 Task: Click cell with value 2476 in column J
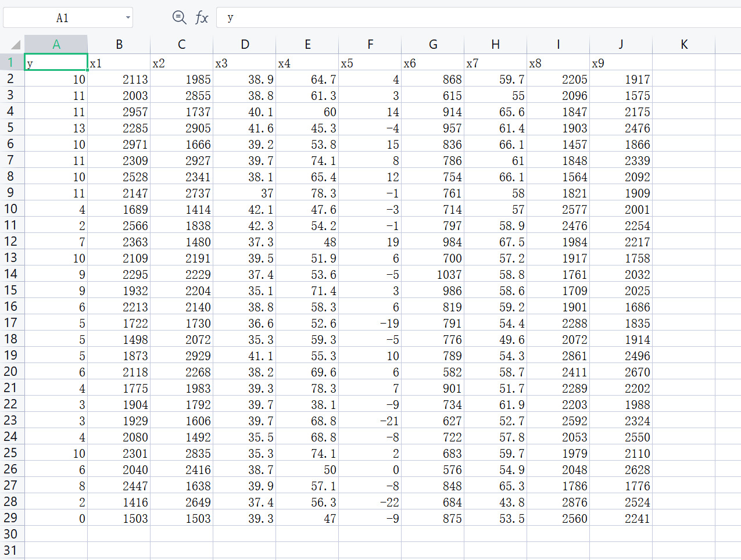tap(621, 127)
